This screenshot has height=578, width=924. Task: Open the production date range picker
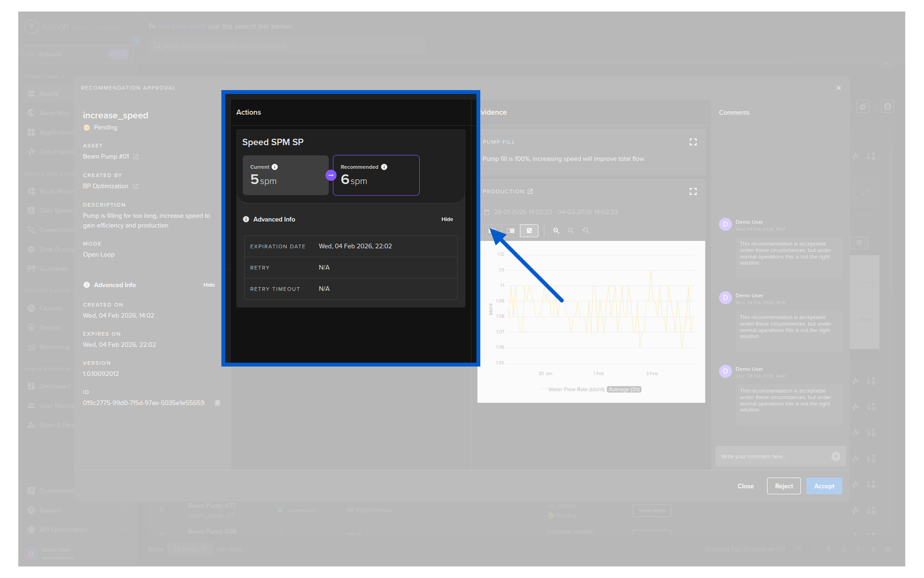(555, 212)
